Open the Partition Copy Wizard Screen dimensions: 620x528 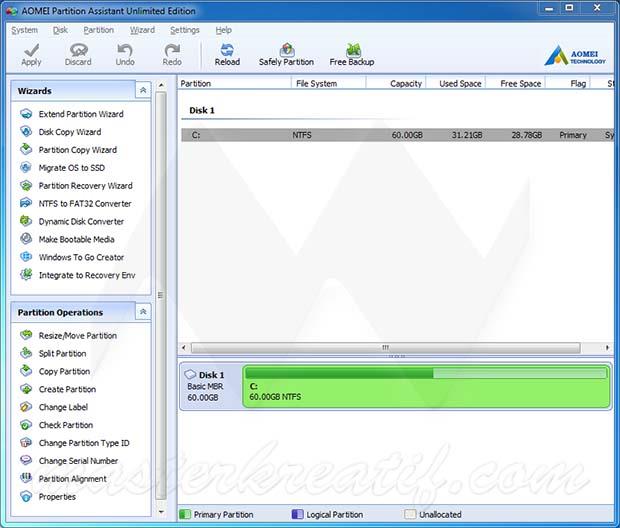coord(78,150)
